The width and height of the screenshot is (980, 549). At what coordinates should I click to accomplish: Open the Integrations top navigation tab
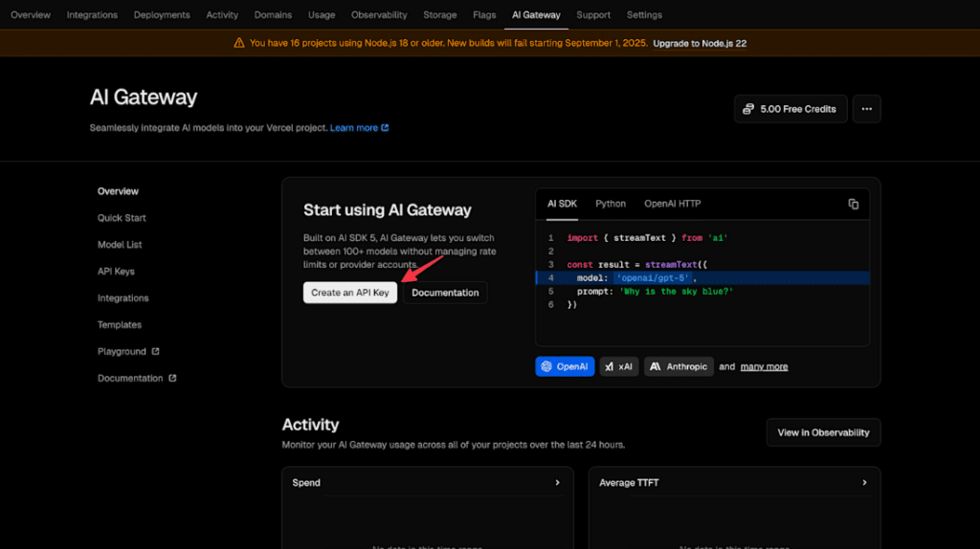coord(92,14)
